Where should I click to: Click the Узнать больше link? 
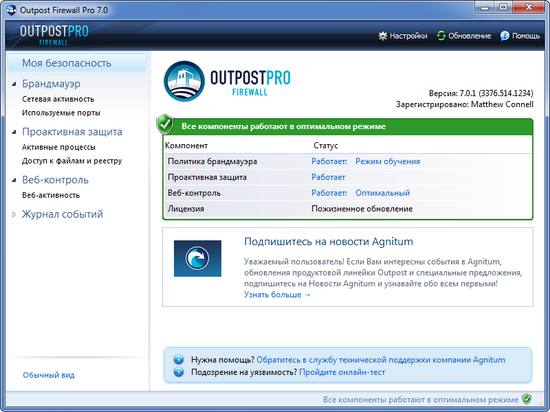tap(277, 295)
